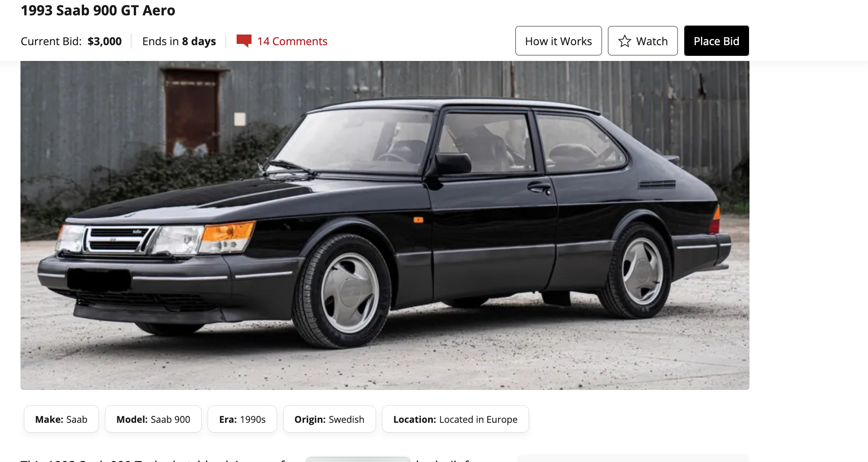Click the car's rear wheel in photo
The width and height of the screenshot is (868, 462).
pyautogui.click(x=639, y=271)
